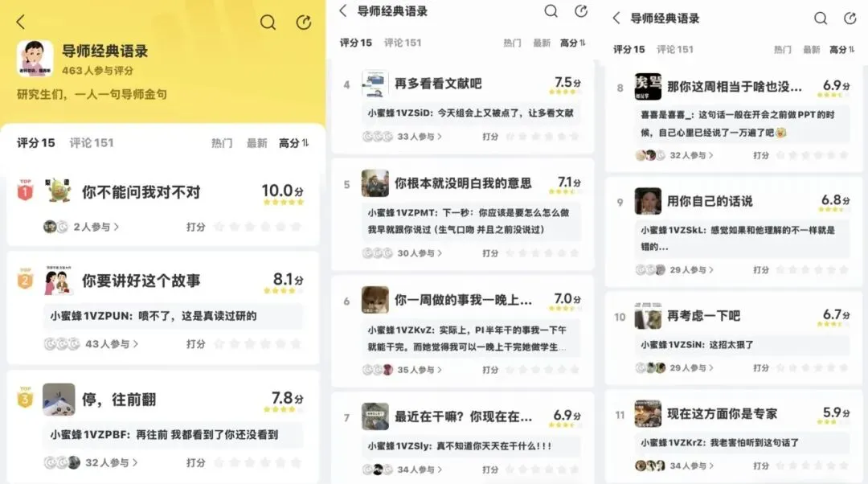Go back using the yellow header's arrow
The image size is (868, 484).
pos(21,23)
